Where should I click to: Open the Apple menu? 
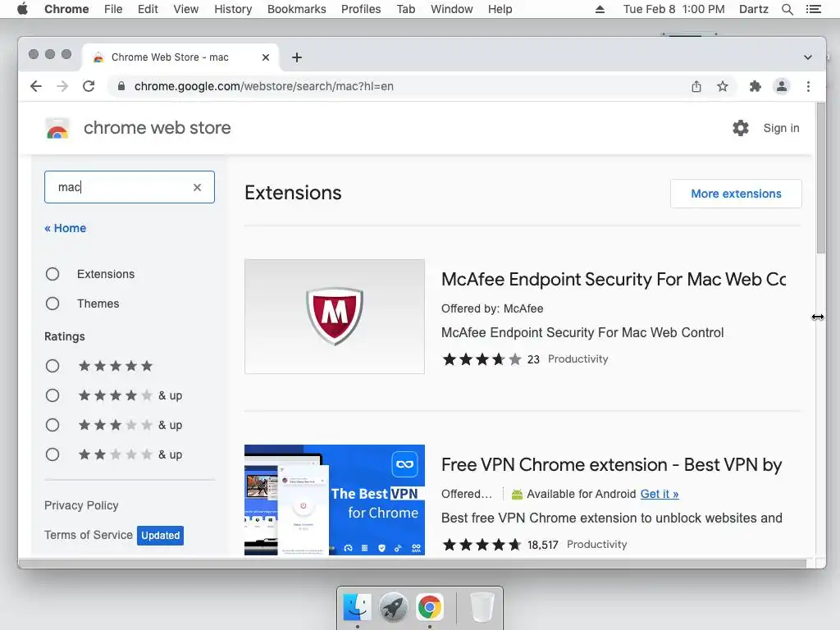click(x=22, y=9)
